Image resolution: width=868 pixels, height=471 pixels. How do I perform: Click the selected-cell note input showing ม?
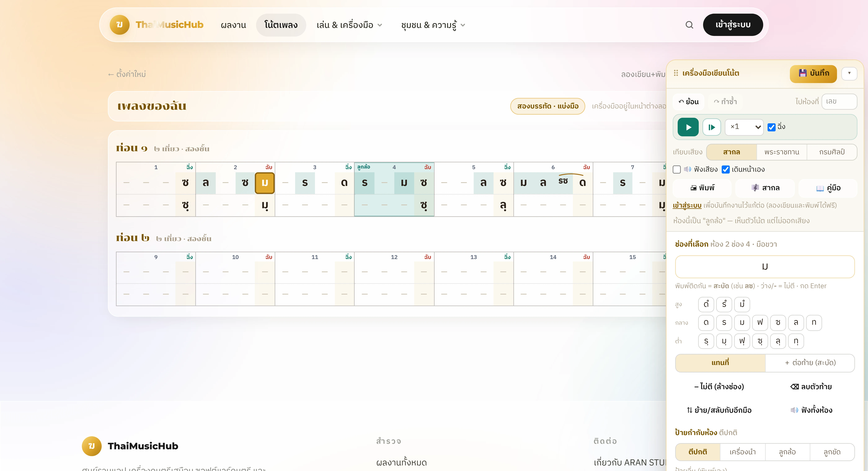(765, 267)
